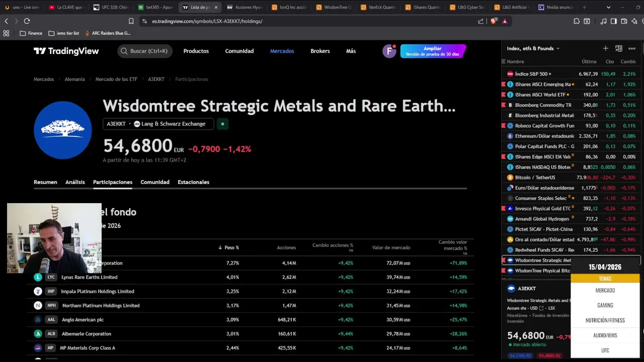This screenshot has height=362, width=644.
Task: Expand the Index, etfs & Founds list dropdown
Action: 533,48
